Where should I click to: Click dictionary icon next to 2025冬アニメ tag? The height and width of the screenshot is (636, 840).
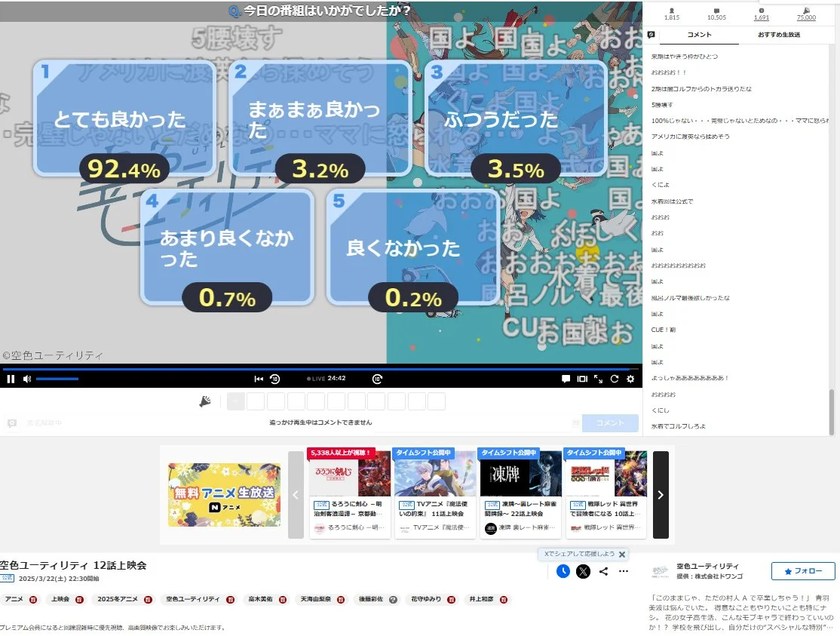tap(148, 600)
